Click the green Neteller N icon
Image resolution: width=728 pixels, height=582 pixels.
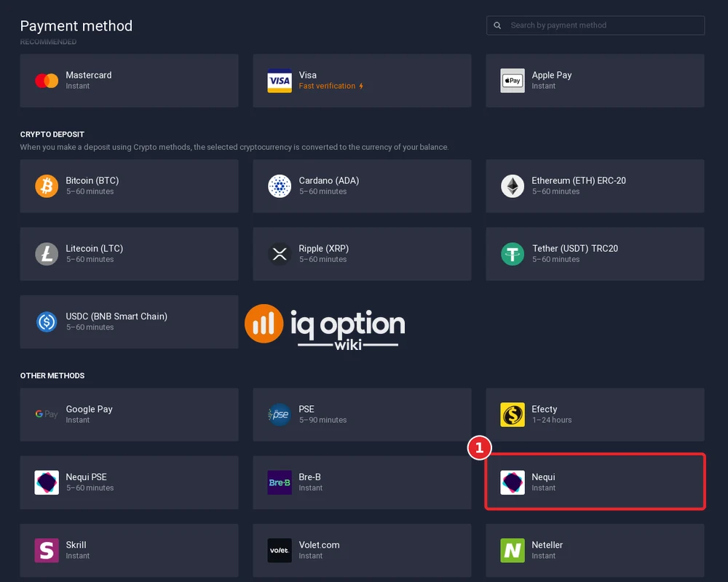(x=513, y=550)
